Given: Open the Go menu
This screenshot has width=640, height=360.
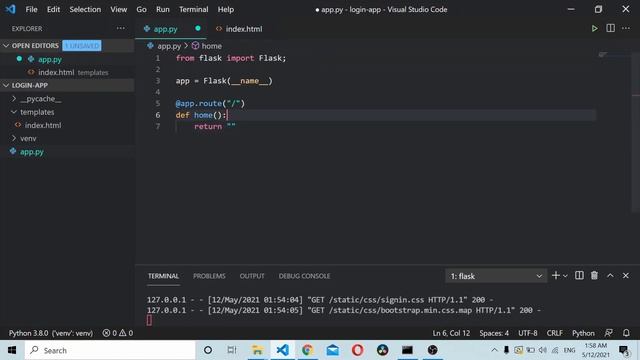Looking at the screenshot, I should click(141, 9).
